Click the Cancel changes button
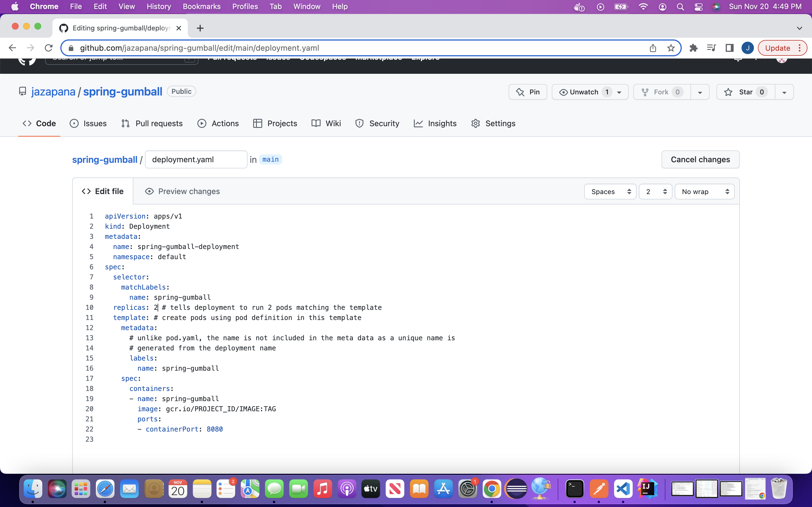 click(x=700, y=160)
